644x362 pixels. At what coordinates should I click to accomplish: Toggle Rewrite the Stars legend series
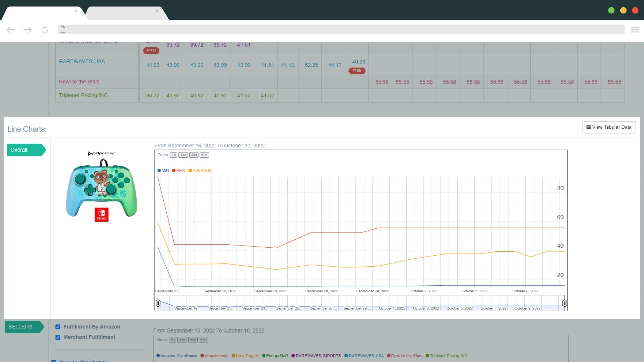405,356
